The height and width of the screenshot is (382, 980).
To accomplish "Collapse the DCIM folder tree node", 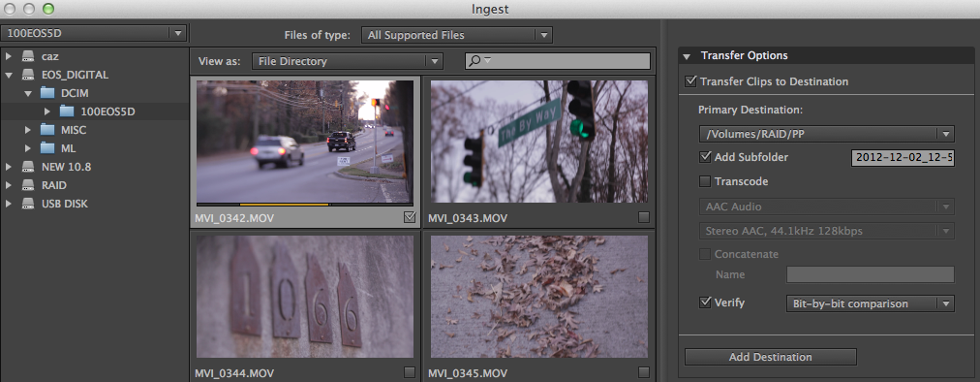I will (28, 93).
